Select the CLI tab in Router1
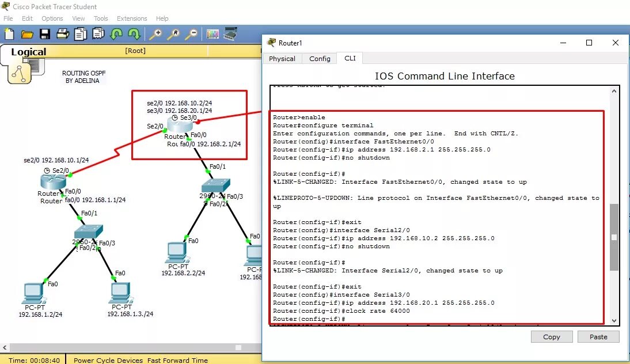Viewport: 630px width, 364px height. [350, 58]
